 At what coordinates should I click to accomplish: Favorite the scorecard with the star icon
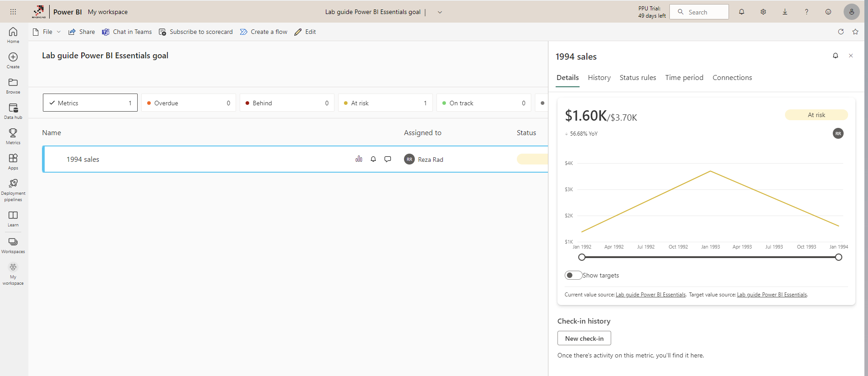[855, 32]
